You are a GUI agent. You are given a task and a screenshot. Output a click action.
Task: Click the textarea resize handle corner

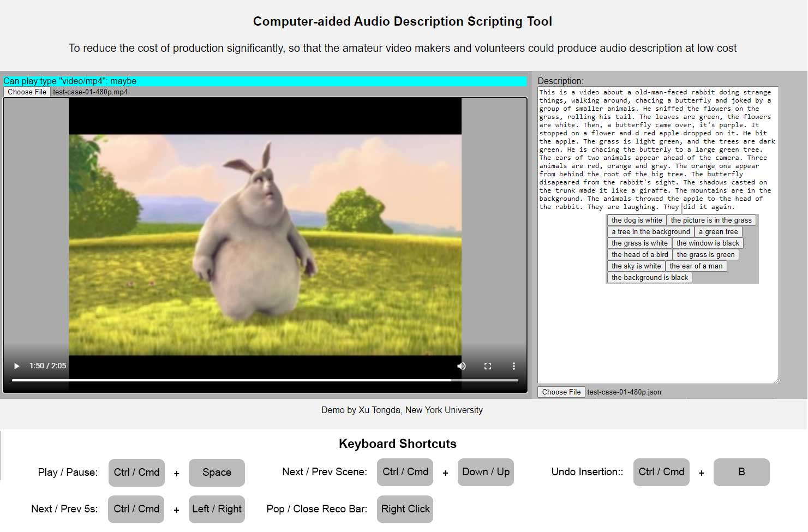click(775, 380)
